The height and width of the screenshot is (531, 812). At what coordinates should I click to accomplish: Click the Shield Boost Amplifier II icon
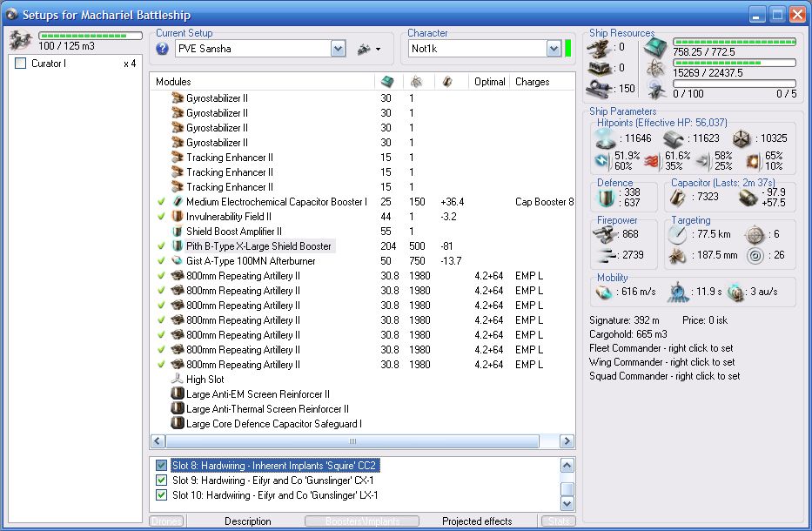point(178,232)
